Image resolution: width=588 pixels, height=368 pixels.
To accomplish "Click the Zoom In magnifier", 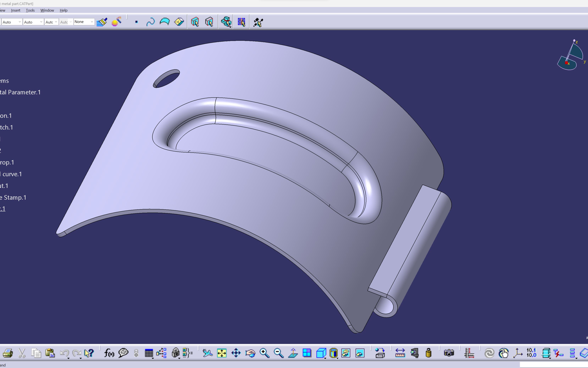I will tap(264, 353).
